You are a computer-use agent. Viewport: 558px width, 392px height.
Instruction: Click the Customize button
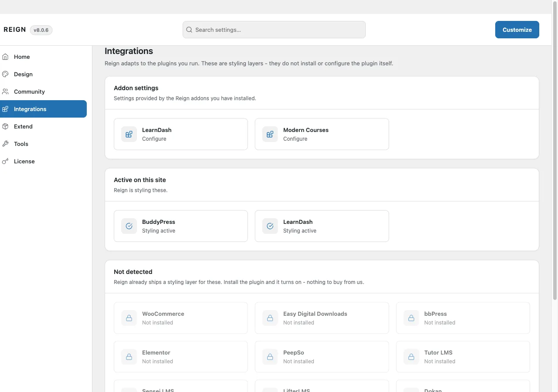[x=517, y=30]
